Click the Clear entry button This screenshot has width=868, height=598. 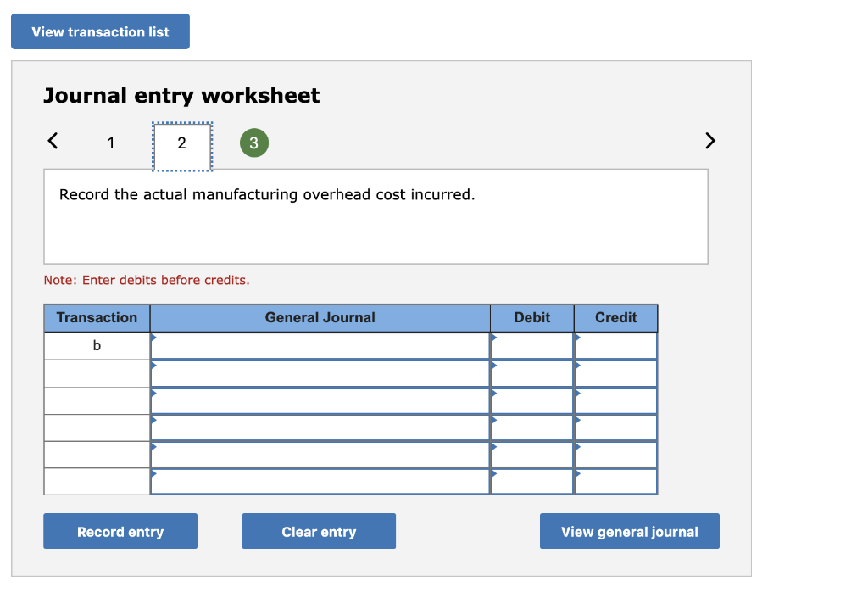tap(319, 531)
